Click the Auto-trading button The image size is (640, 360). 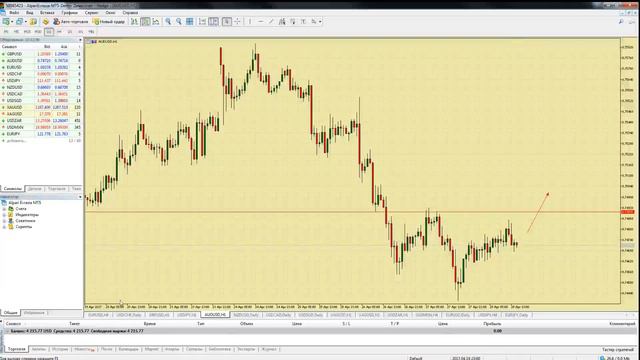point(70,22)
